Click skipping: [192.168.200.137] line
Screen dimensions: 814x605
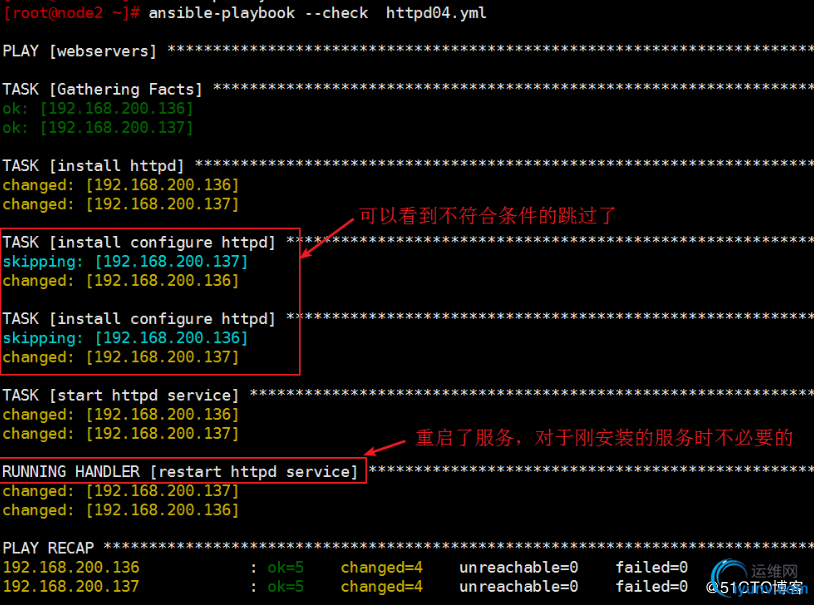click(x=125, y=262)
